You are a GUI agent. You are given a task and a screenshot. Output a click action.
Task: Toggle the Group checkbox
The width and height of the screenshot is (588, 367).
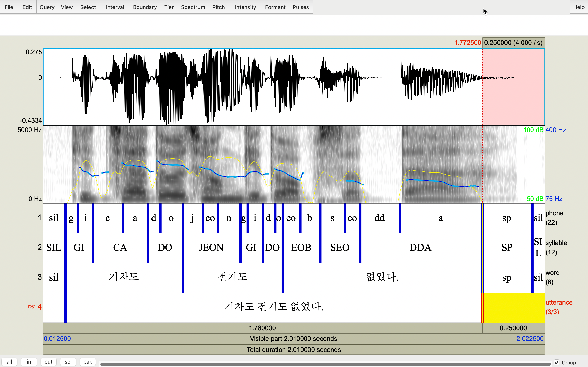(x=557, y=362)
